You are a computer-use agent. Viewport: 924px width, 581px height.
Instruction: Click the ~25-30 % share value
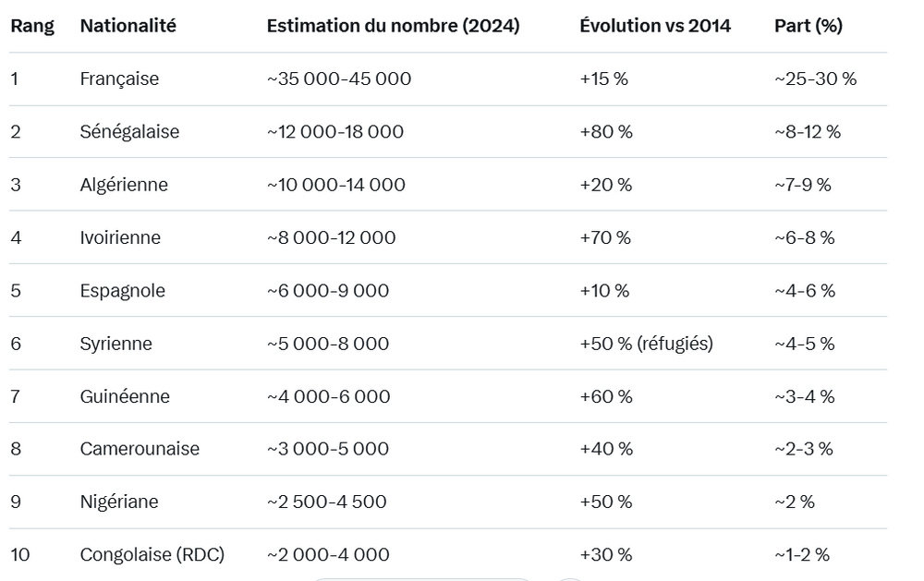[815, 79]
